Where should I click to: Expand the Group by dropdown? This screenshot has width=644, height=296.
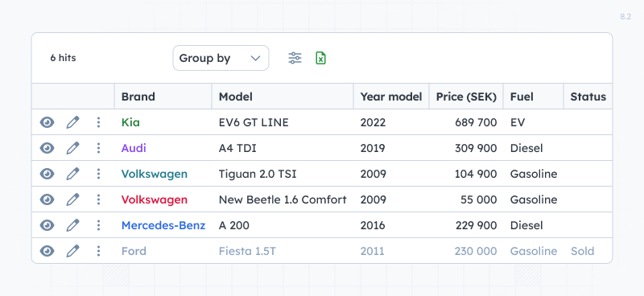[221, 58]
